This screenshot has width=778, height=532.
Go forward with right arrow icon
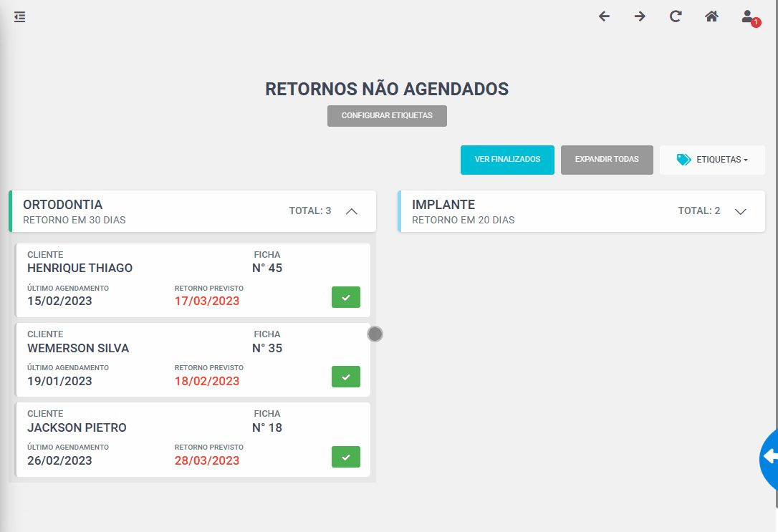640,16
